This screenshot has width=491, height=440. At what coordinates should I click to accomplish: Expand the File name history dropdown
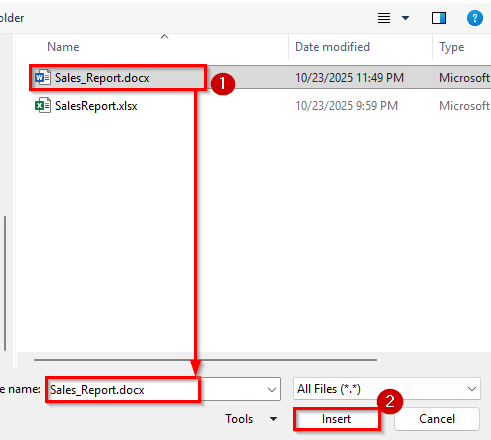[x=272, y=389]
